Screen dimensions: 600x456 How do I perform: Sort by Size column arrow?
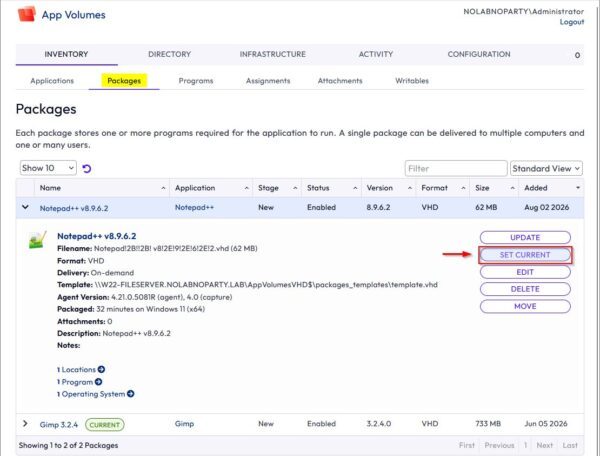tap(512, 188)
